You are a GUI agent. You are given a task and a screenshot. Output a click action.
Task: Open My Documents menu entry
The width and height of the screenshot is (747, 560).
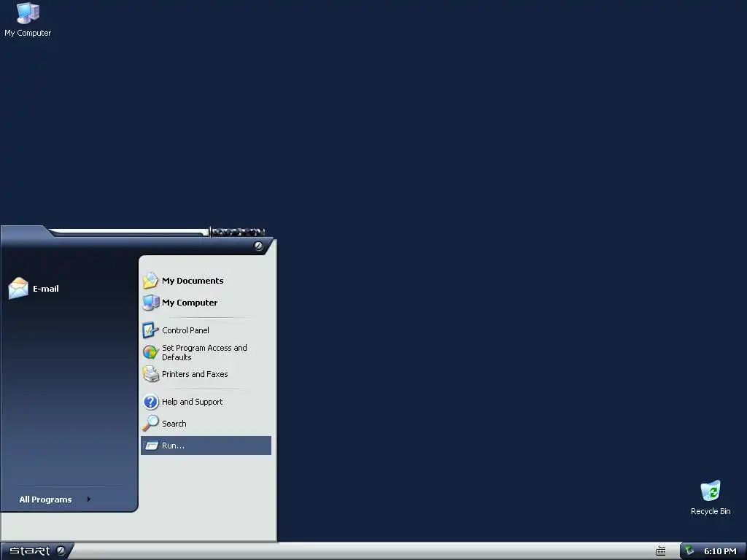click(x=206, y=281)
